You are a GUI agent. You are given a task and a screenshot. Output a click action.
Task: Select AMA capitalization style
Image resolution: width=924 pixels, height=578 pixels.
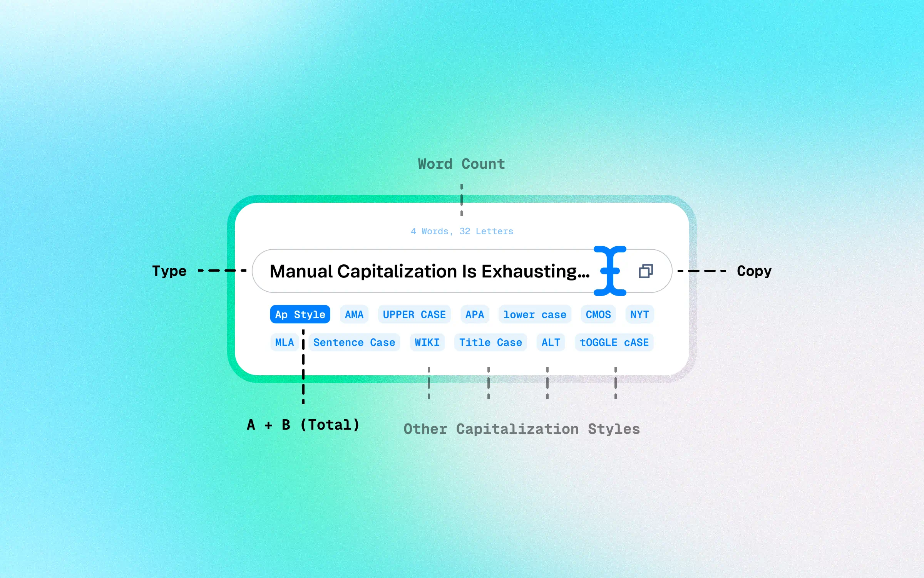point(353,314)
